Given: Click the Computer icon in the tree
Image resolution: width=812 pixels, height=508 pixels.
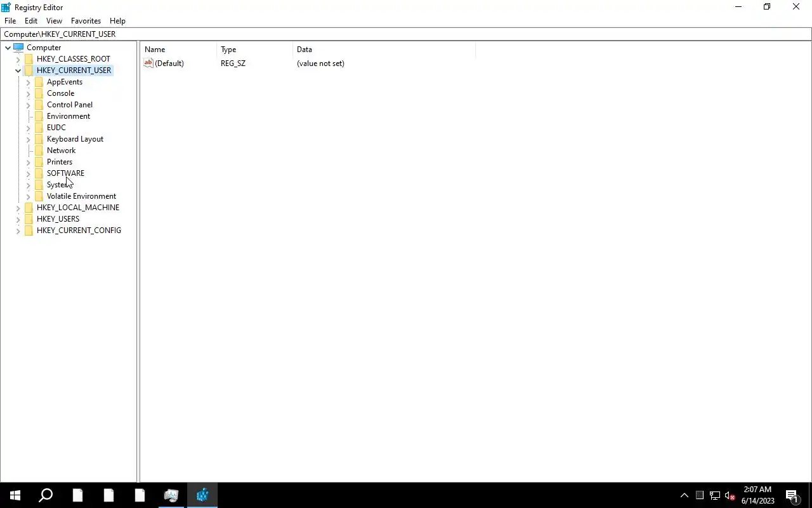Looking at the screenshot, I should tap(18, 48).
